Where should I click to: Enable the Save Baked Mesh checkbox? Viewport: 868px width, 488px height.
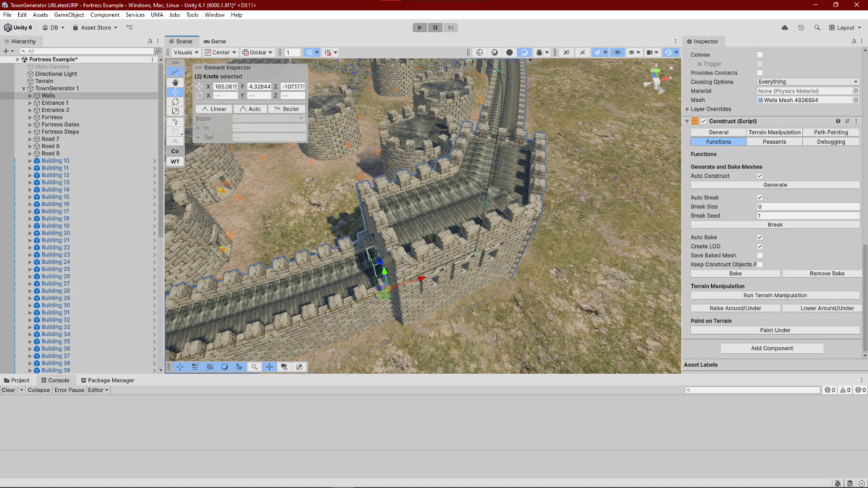(x=759, y=255)
